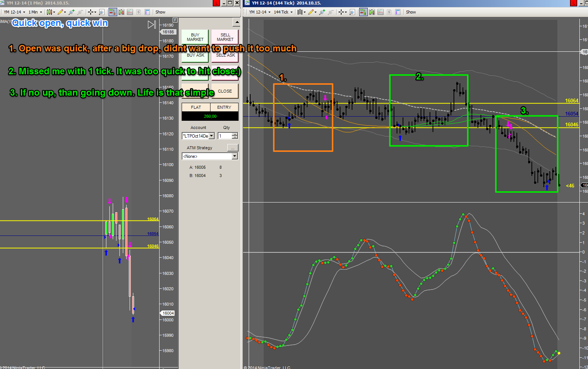This screenshot has width=588, height=369.
Task: Click the F marker on 1 Min chart
Action: 175,20
